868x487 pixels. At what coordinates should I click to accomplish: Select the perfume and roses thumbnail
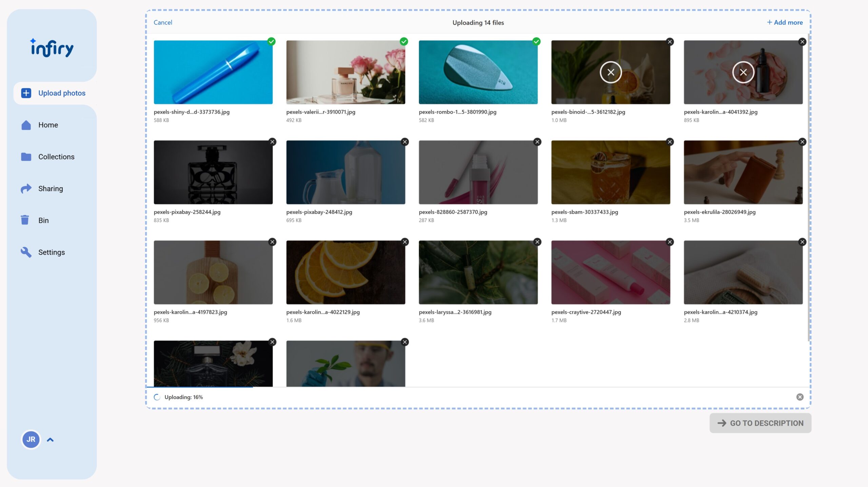346,72
